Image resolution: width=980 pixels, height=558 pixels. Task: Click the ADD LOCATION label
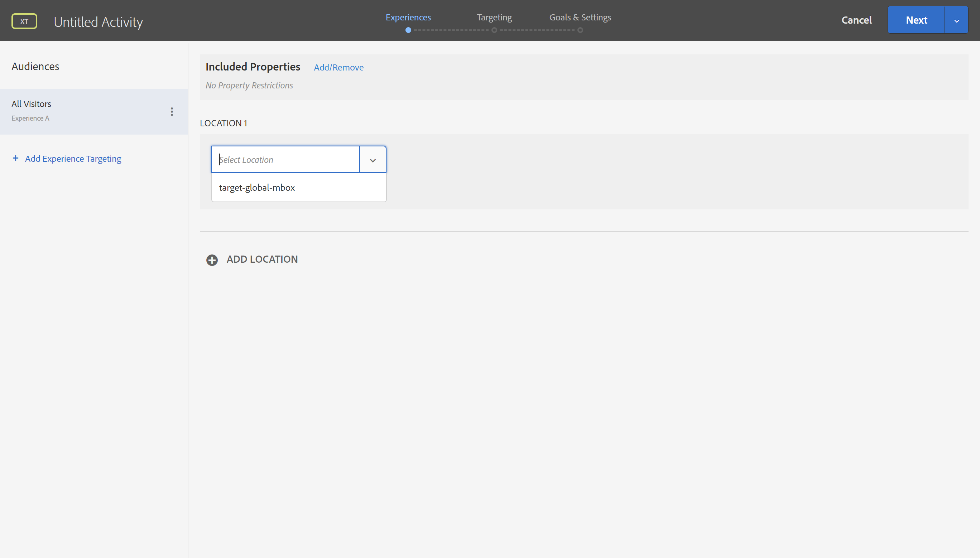pos(262,259)
